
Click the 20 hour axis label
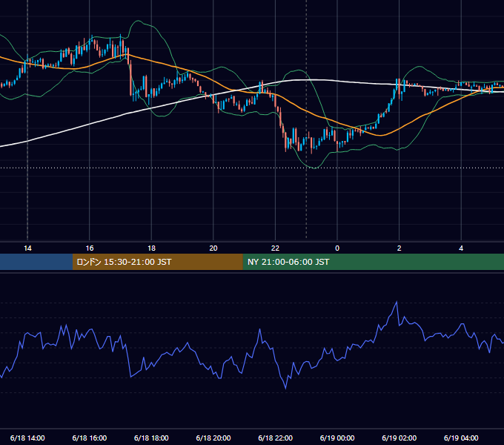click(213, 248)
